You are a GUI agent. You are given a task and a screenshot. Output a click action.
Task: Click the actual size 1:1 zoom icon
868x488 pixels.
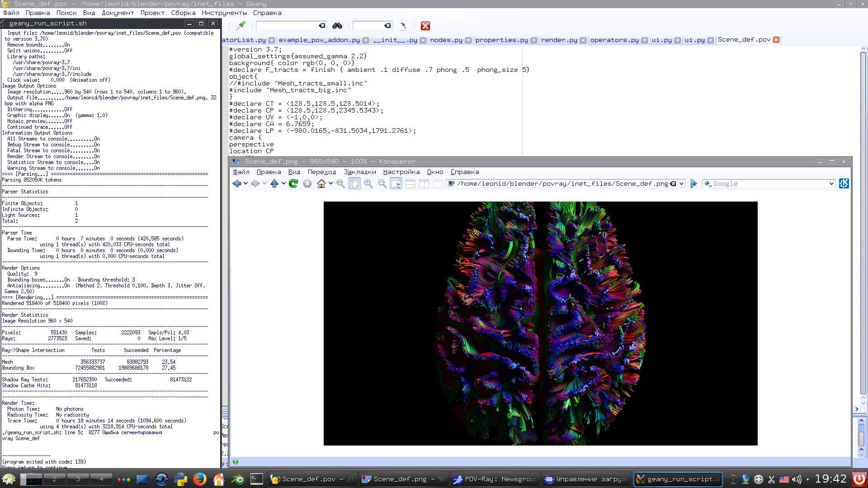click(x=340, y=183)
